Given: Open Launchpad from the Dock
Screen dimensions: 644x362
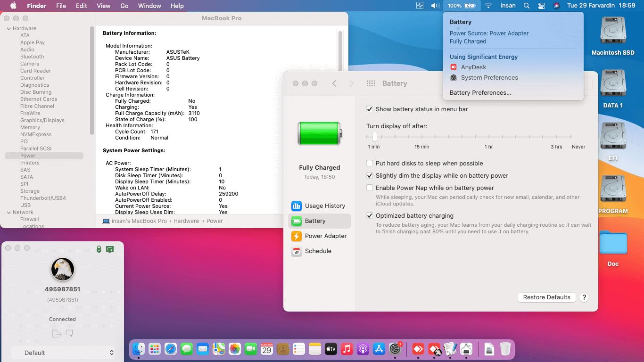Looking at the screenshot, I should point(155,349).
